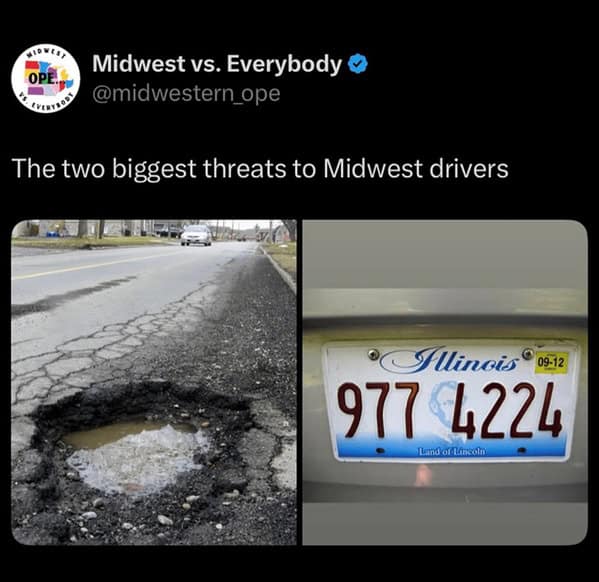Click the Illinois script text on plate
The width and height of the screenshot is (599, 582).
pos(450,361)
